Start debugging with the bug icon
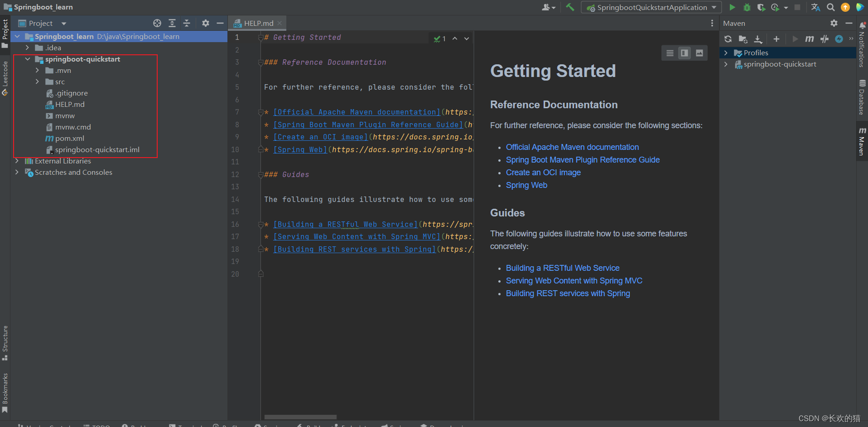 tap(747, 7)
